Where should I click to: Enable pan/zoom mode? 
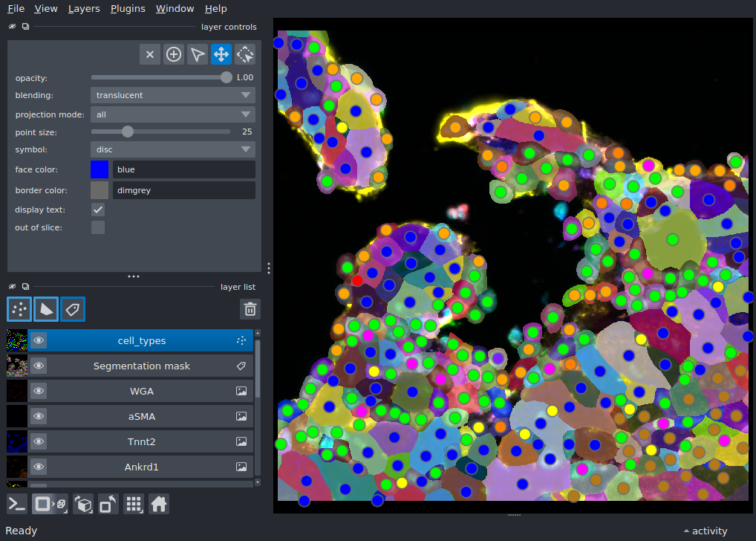tap(221, 54)
